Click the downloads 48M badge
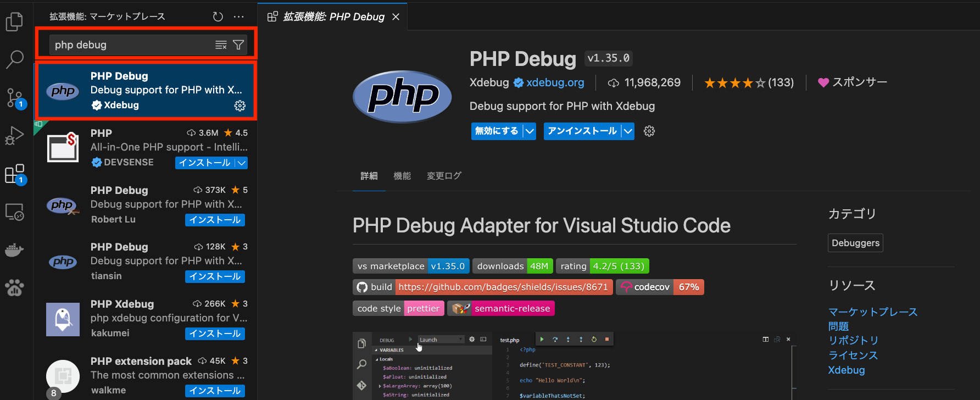Viewport: 980px width, 400px height. (x=513, y=266)
